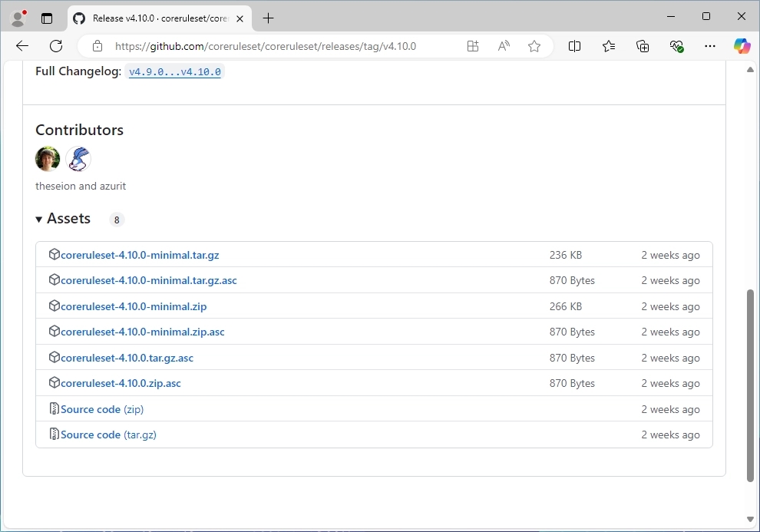Viewport: 760px width, 532px height.
Task: Open the Favorites list icon
Action: (609, 46)
